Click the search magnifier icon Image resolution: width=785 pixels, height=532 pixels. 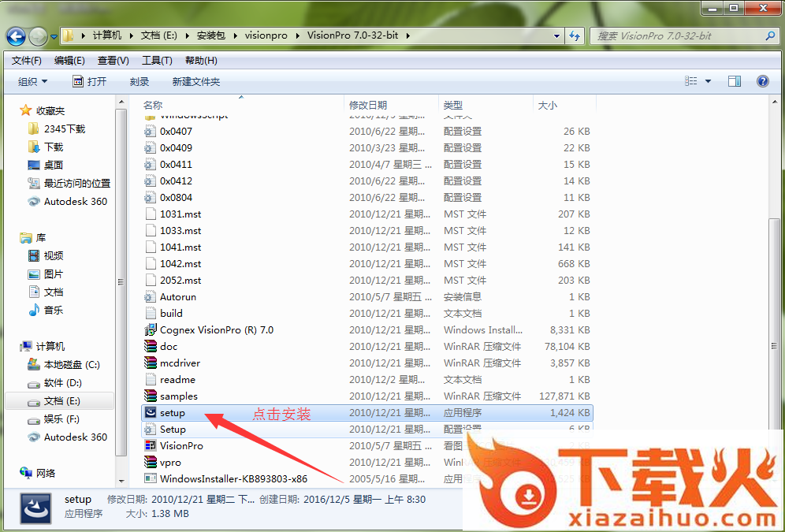(x=771, y=35)
